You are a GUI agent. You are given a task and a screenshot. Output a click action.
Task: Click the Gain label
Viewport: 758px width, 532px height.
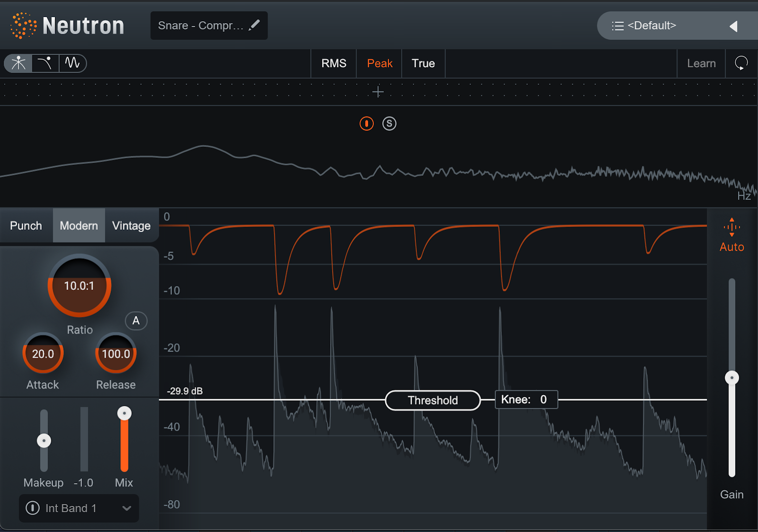click(x=732, y=495)
